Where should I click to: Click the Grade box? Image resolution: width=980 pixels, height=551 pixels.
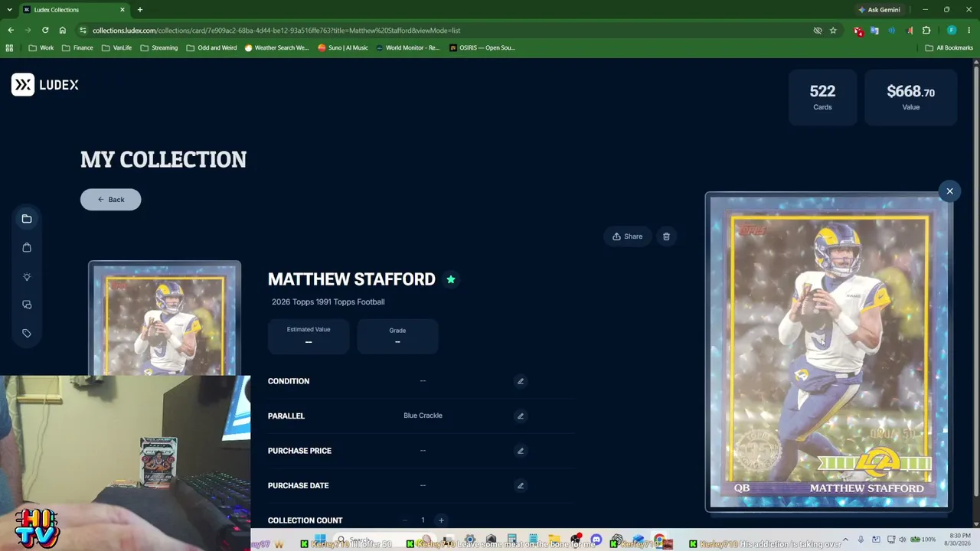tap(397, 336)
